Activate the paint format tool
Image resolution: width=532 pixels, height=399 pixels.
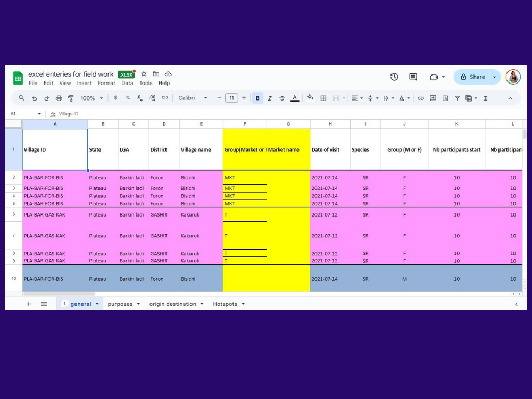coord(71,98)
